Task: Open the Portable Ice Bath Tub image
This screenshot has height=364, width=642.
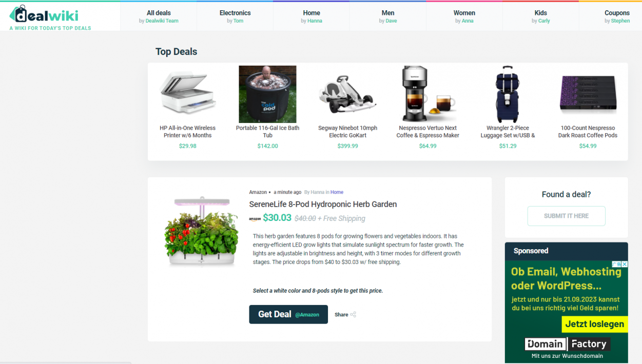Action: [x=267, y=94]
